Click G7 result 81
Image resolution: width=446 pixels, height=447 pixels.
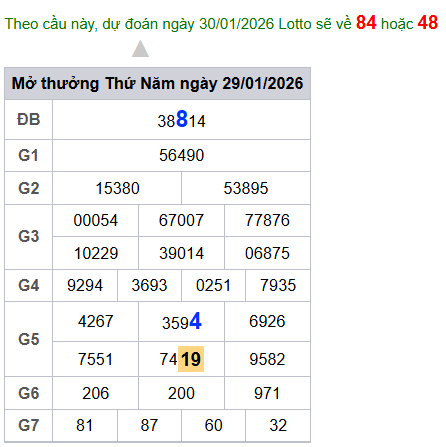(x=84, y=426)
